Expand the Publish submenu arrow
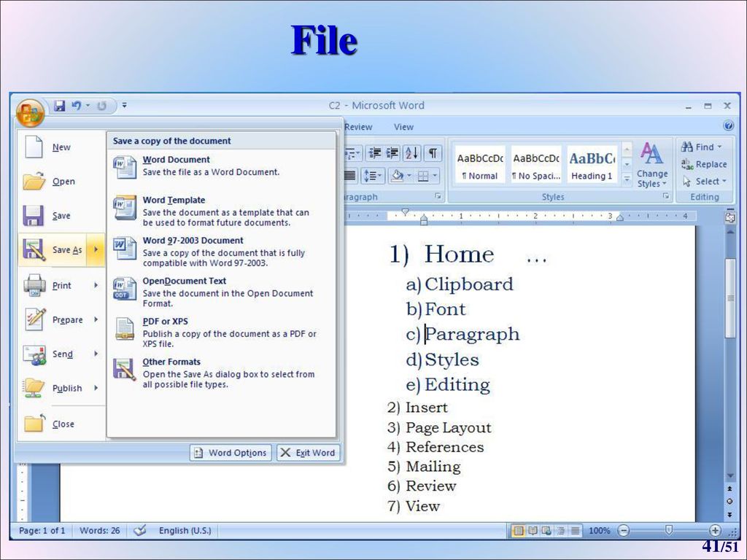The width and height of the screenshot is (747, 560). click(96, 388)
